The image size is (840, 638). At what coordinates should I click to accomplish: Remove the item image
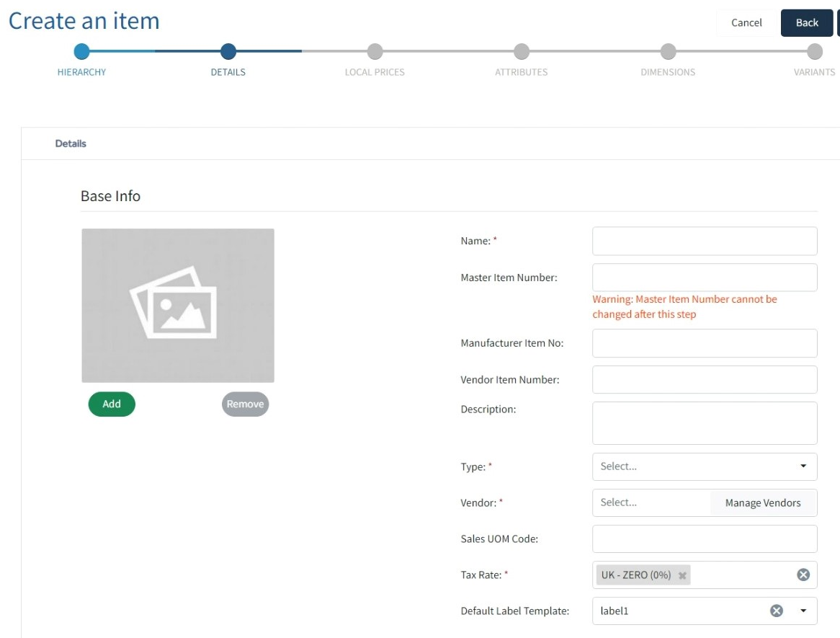246,404
